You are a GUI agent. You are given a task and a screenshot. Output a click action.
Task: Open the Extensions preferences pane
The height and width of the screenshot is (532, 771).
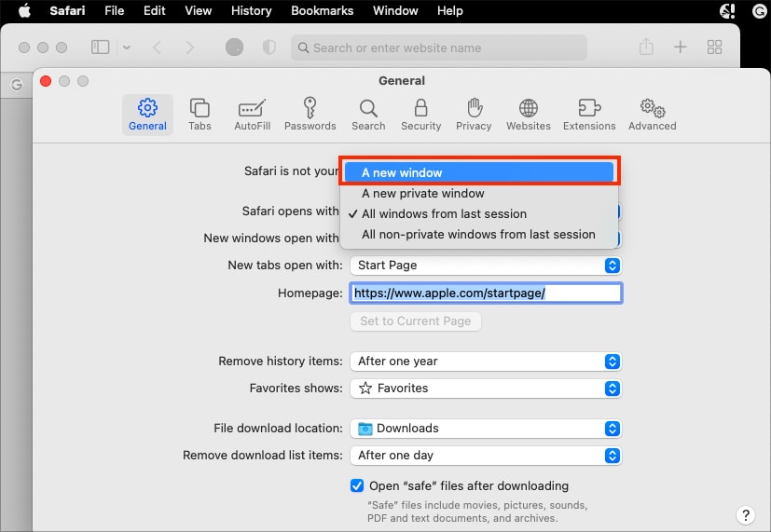point(589,115)
